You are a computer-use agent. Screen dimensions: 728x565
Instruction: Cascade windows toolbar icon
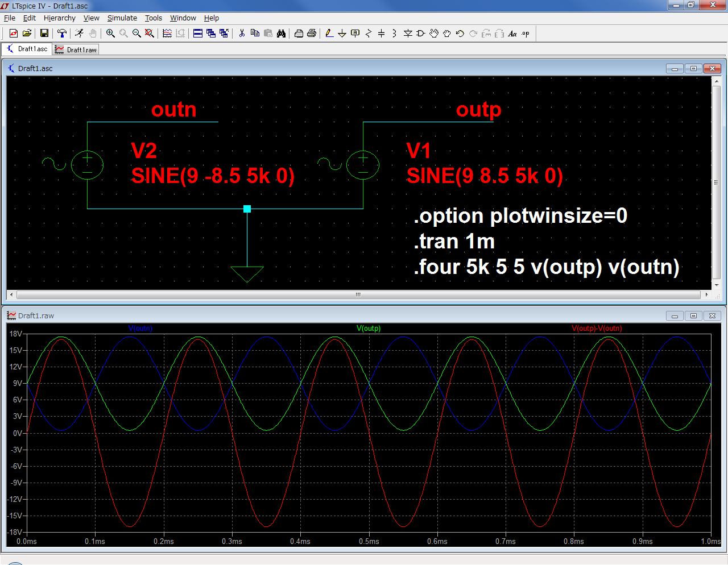coord(211,34)
